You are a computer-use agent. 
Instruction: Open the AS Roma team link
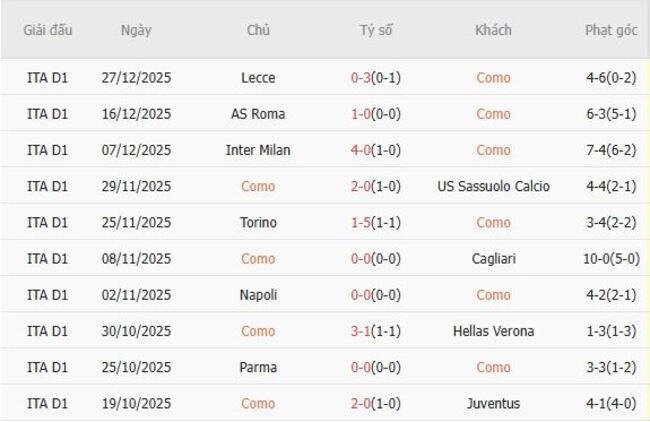pos(258,114)
